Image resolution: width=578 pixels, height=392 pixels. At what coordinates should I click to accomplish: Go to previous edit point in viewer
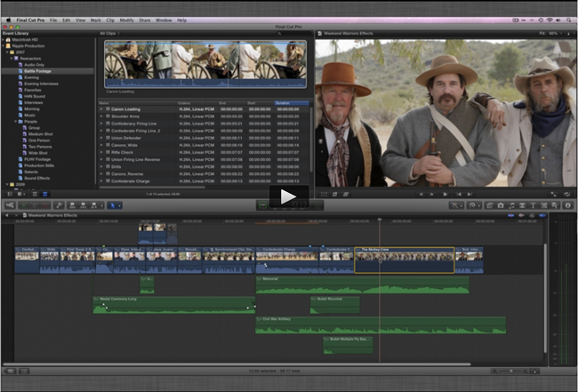[459, 194]
